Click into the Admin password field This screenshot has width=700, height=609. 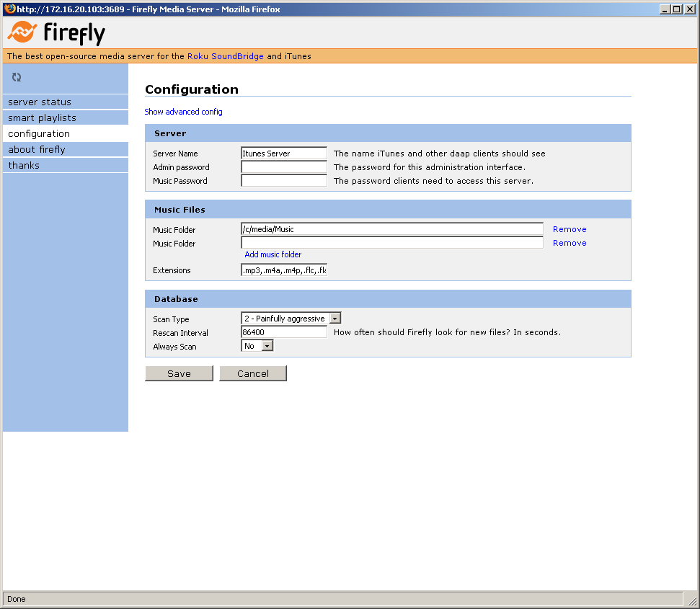pyautogui.click(x=284, y=167)
